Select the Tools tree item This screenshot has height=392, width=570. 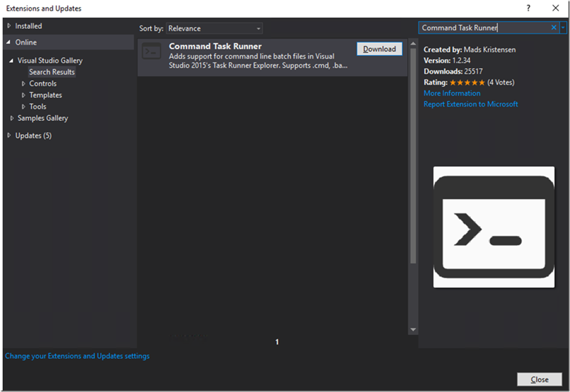[38, 106]
